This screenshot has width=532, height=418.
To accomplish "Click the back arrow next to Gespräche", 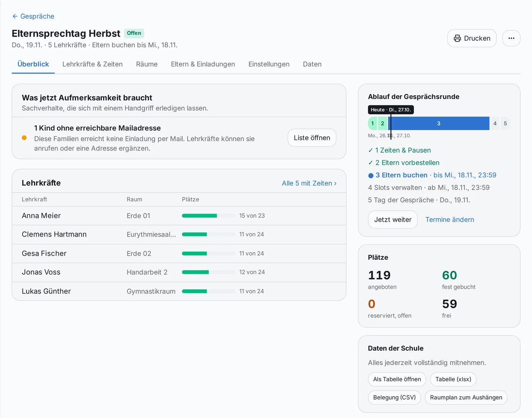I will click(15, 16).
